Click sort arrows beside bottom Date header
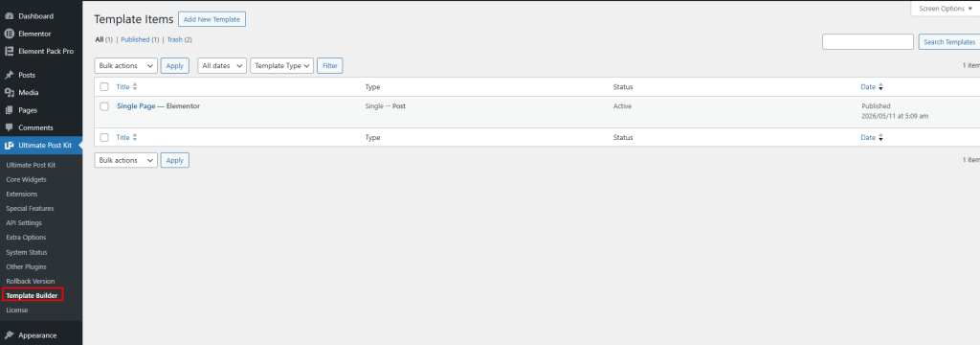The height and width of the screenshot is (345, 980). click(880, 137)
